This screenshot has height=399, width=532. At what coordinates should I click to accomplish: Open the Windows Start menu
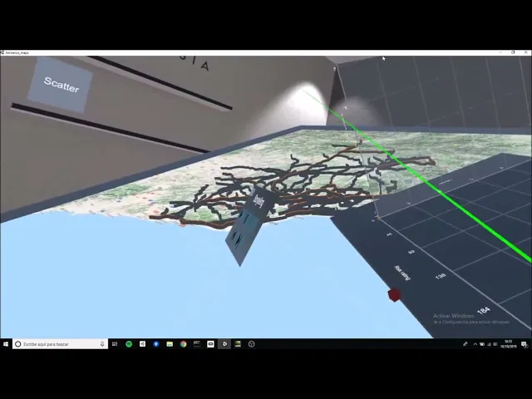6,344
